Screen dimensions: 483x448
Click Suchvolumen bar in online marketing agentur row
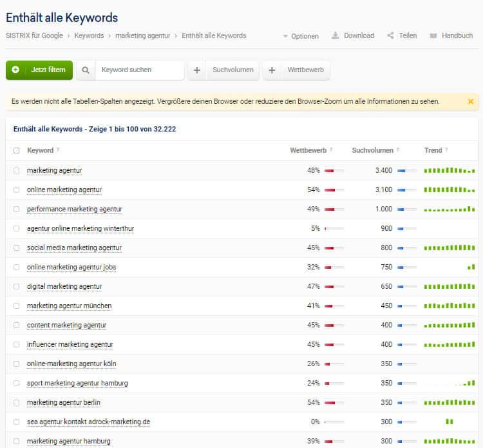pos(407,190)
